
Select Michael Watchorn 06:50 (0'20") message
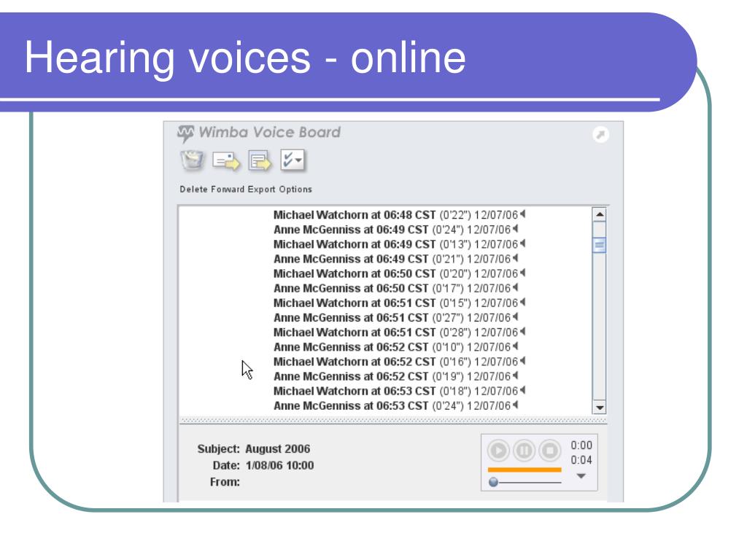pos(399,274)
